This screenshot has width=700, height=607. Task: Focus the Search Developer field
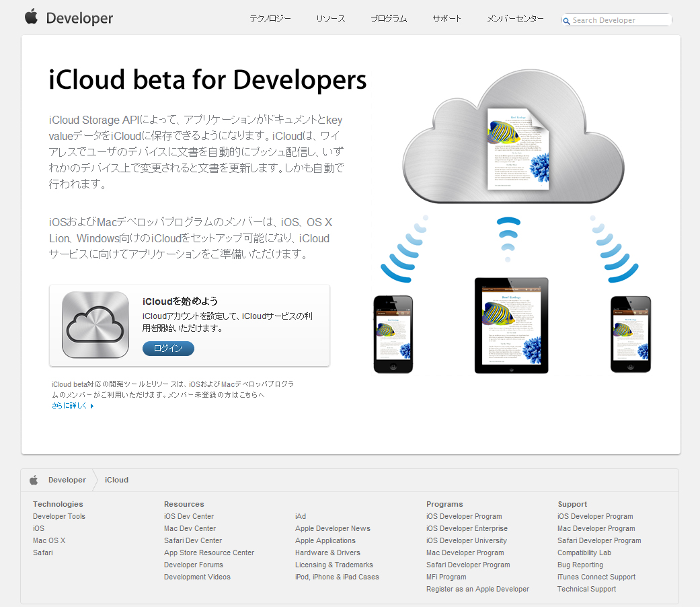[617, 20]
